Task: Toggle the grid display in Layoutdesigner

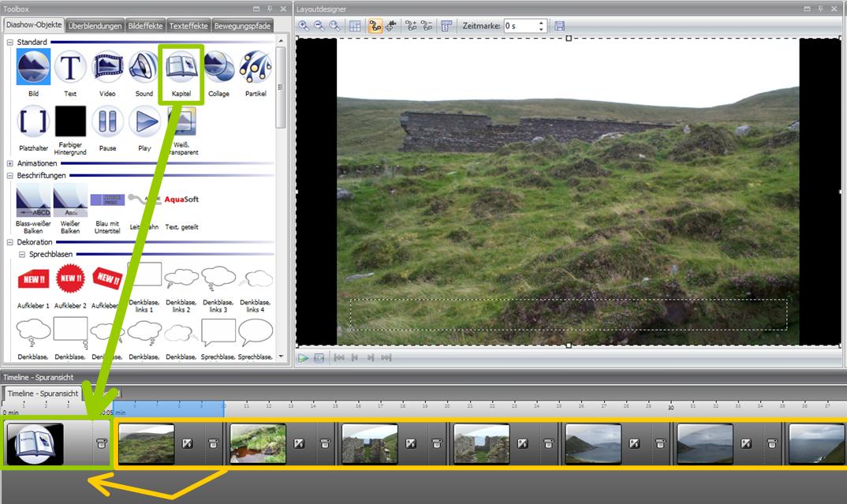Action: [x=355, y=26]
